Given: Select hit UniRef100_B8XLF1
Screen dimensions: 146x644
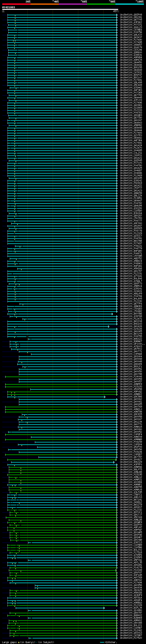Looking at the screenshot, I should click(131, 366).
